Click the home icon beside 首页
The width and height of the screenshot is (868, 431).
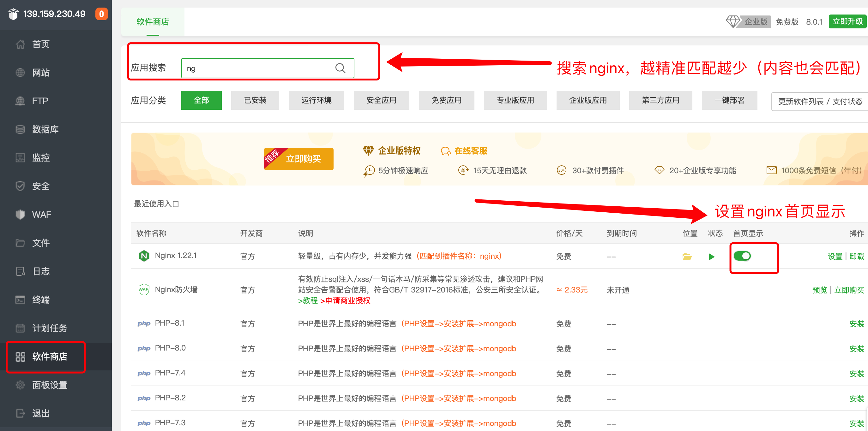[x=20, y=44]
